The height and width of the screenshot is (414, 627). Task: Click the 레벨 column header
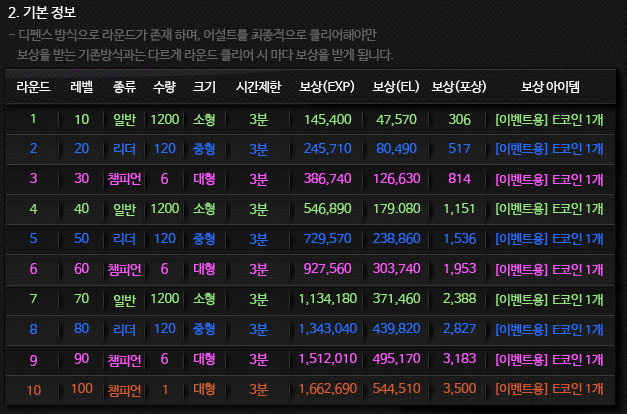point(81,87)
